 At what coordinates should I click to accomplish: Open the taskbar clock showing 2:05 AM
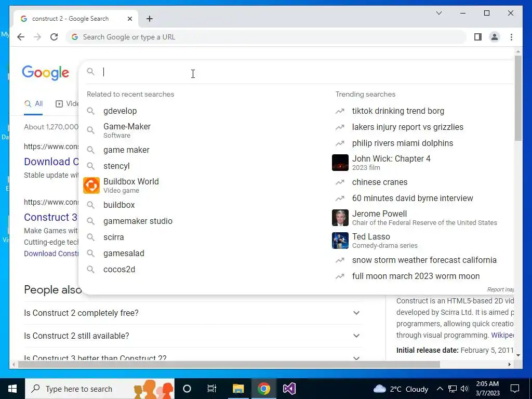pyautogui.click(x=487, y=389)
